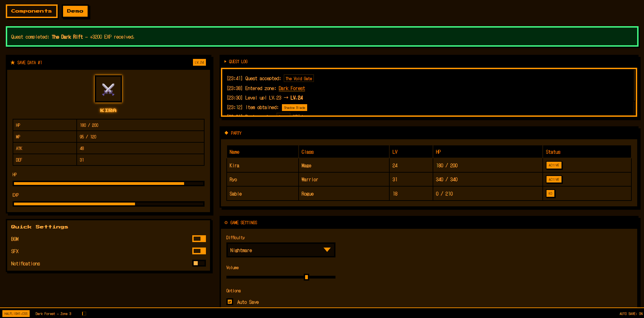The height and width of the screenshot is (318, 644).
Task: Uncheck the Auto Save checkbox
Action: coord(230,302)
